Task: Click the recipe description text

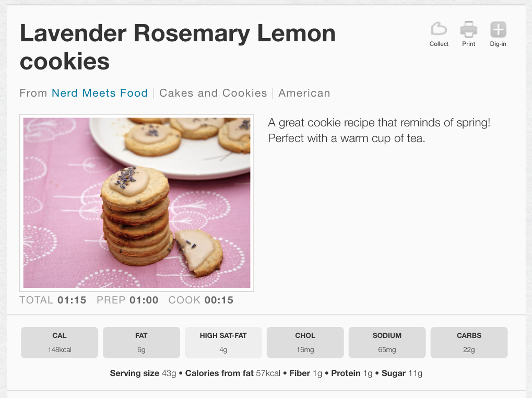Action: (379, 131)
